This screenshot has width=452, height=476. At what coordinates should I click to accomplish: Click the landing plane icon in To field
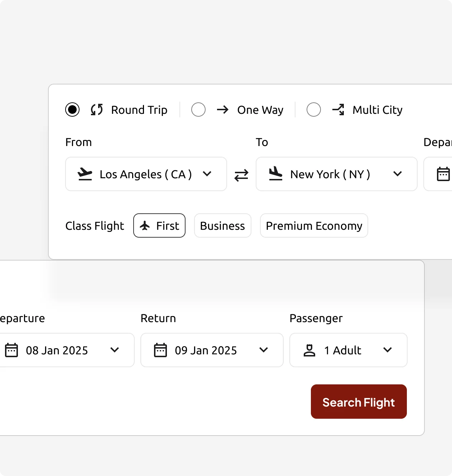click(276, 174)
